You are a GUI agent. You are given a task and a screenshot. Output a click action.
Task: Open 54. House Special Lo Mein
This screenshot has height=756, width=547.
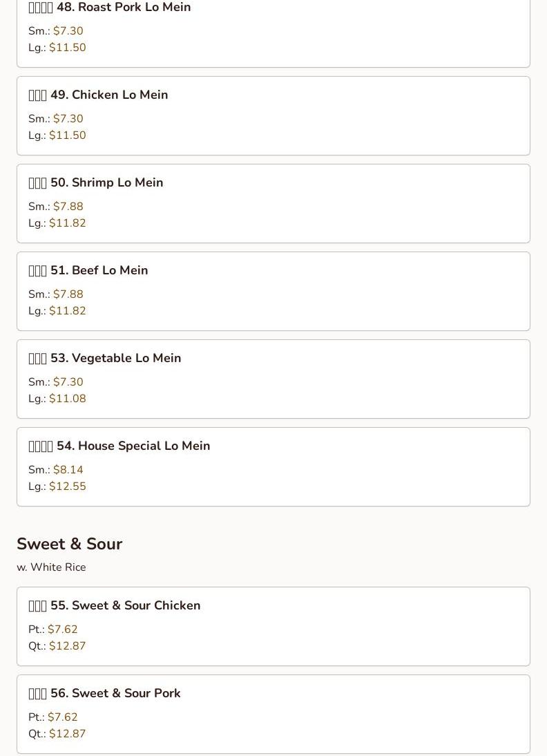(x=273, y=466)
